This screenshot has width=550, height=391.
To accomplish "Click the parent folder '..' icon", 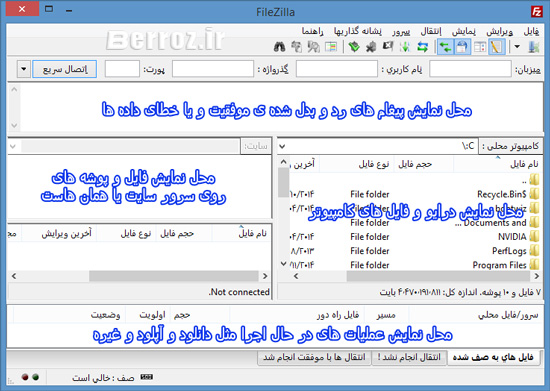I will (534, 180).
